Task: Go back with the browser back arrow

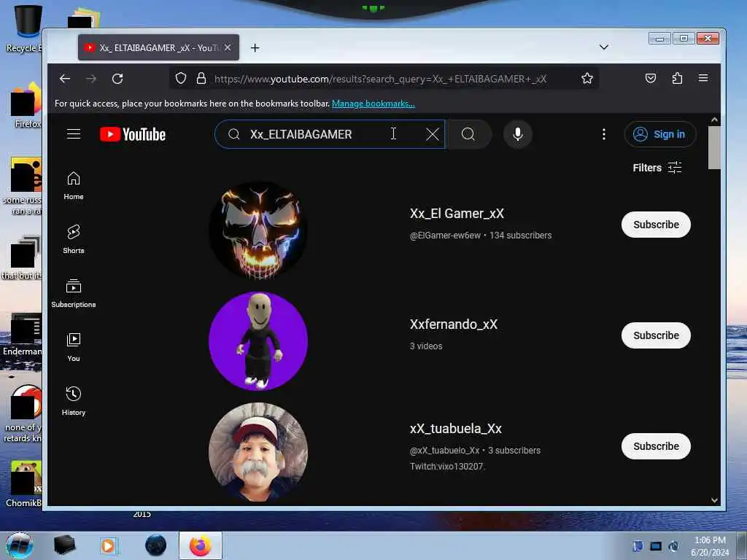Action: (65, 79)
